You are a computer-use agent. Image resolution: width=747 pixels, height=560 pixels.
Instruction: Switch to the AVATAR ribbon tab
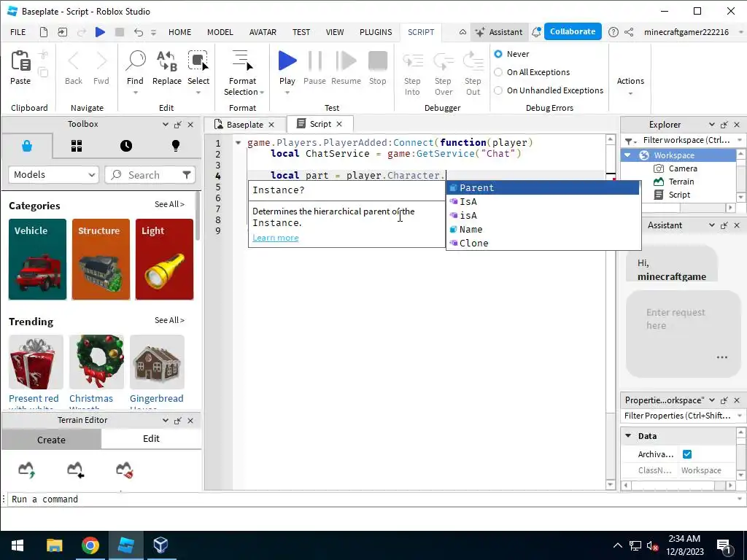[x=263, y=32]
